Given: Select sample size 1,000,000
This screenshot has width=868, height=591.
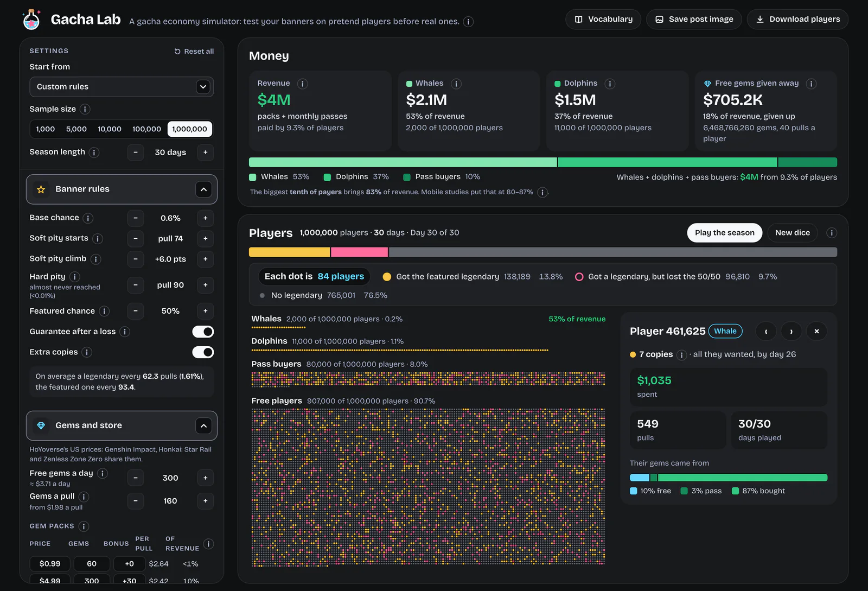Looking at the screenshot, I should point(190,129).
